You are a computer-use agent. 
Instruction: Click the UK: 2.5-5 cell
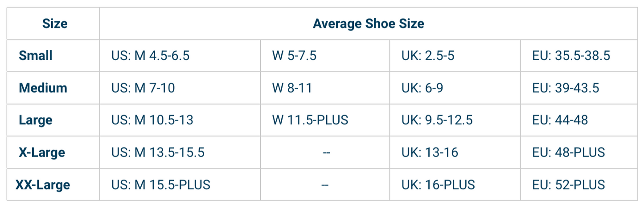click(x=428, y=56)
